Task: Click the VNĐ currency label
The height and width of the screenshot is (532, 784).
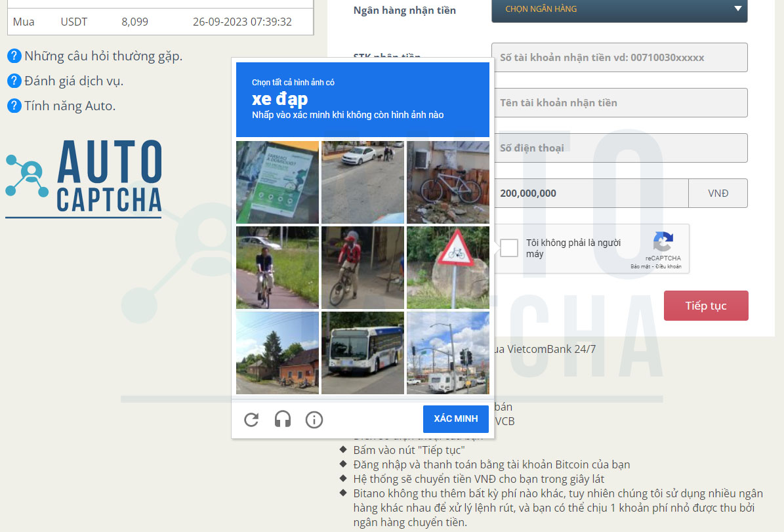Action: tap(718, 193)
